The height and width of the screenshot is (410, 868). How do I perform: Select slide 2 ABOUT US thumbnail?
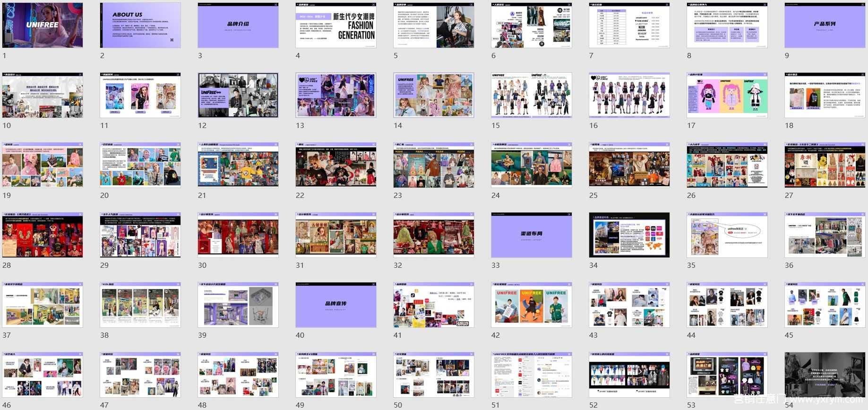[140, 25]
